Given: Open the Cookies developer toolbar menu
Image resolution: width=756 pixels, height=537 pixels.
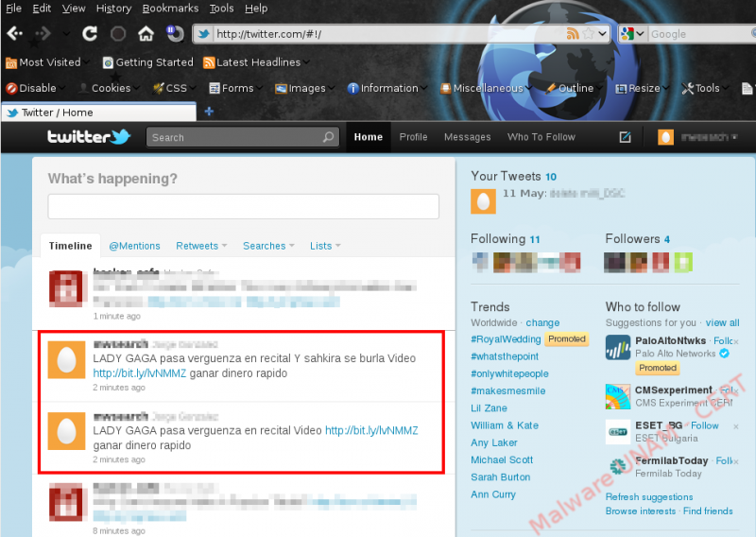Looking at the screenshot, I should (x=109, y=88).
